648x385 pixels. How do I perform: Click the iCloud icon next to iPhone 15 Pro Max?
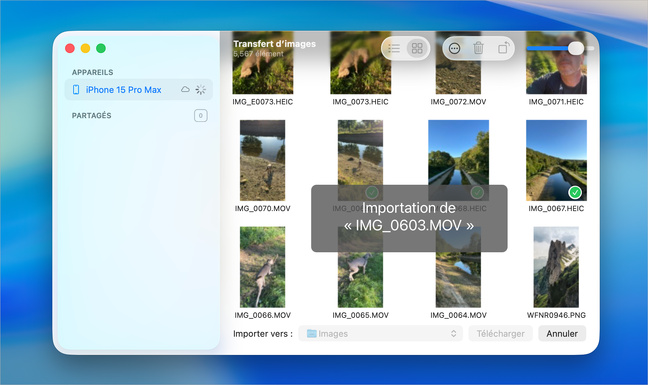pos(185,89)
